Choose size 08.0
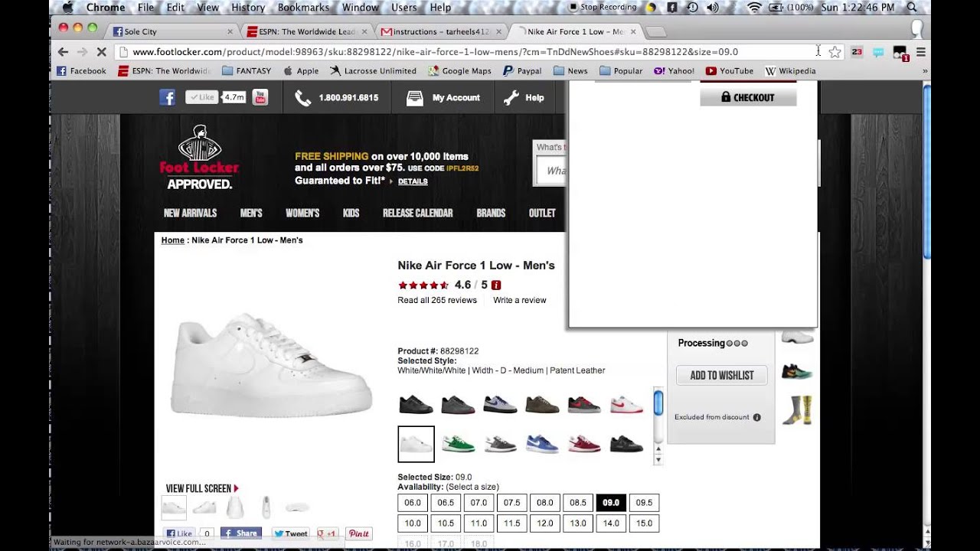 (544, 503)
